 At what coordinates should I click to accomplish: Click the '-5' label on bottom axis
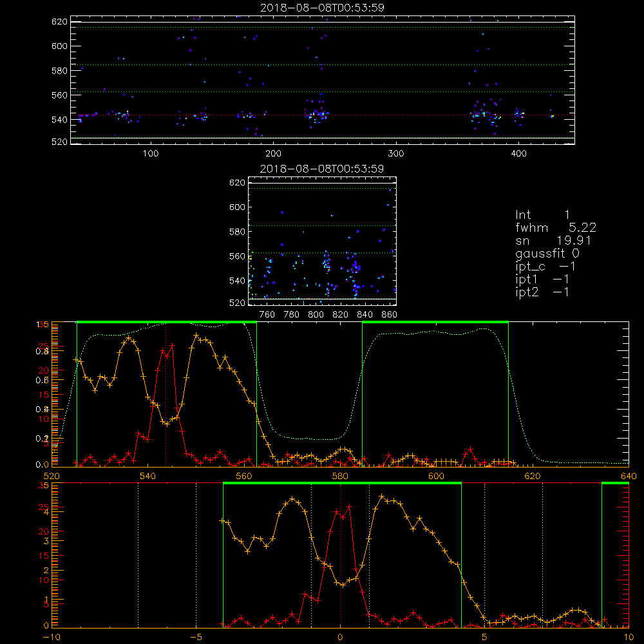[196, 638]
